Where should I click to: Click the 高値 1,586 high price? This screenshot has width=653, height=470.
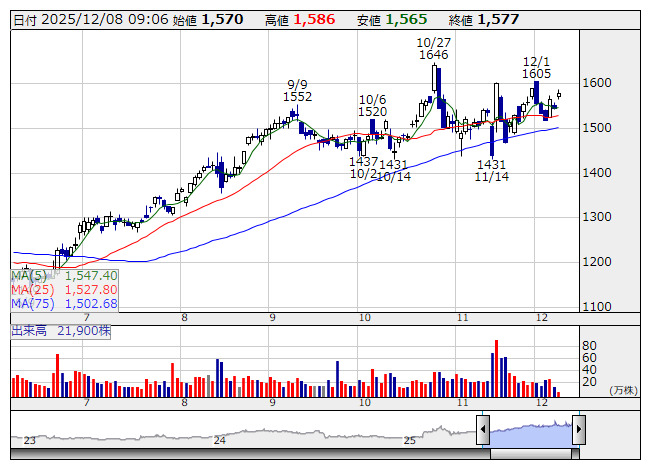pos(300,19)
